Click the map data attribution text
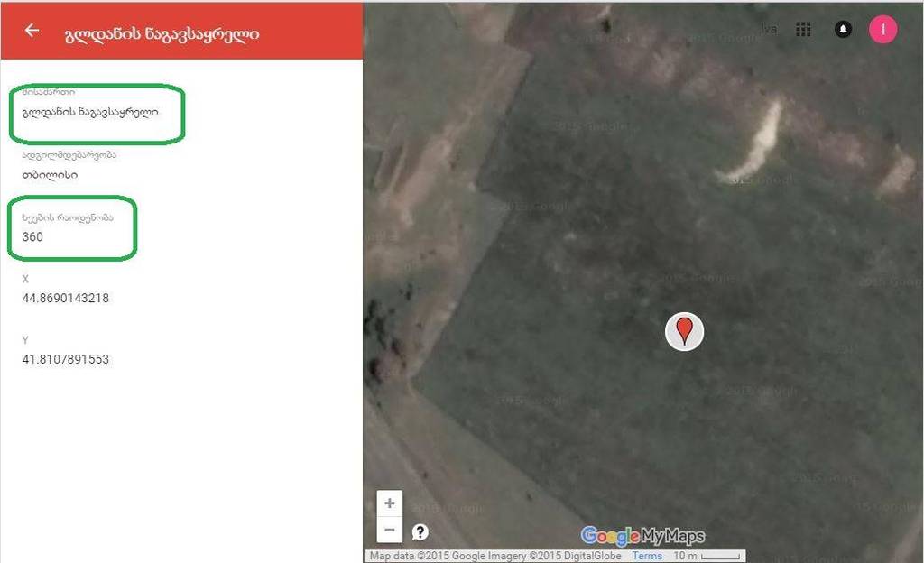This screenshot has height=563, width=924. 495,556
